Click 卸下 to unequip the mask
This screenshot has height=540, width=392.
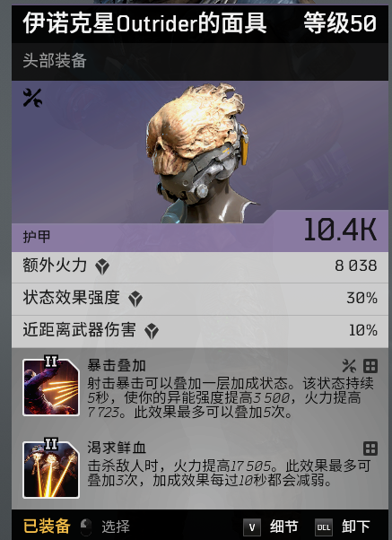(x=356, y=527)
